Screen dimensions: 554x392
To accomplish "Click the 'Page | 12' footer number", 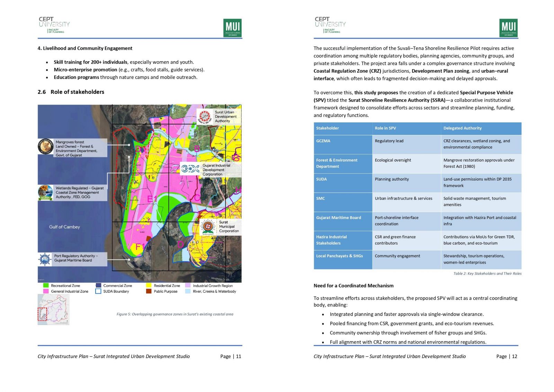I will point(507,356).
